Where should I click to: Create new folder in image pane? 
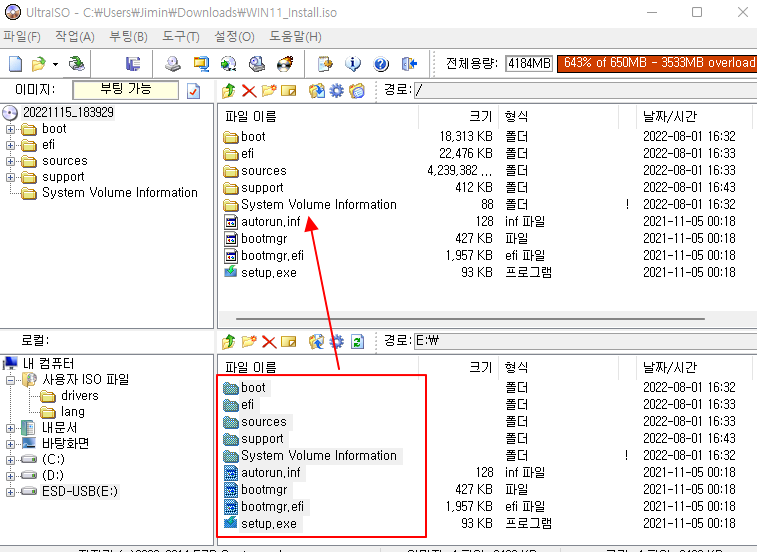click(269, 90)
